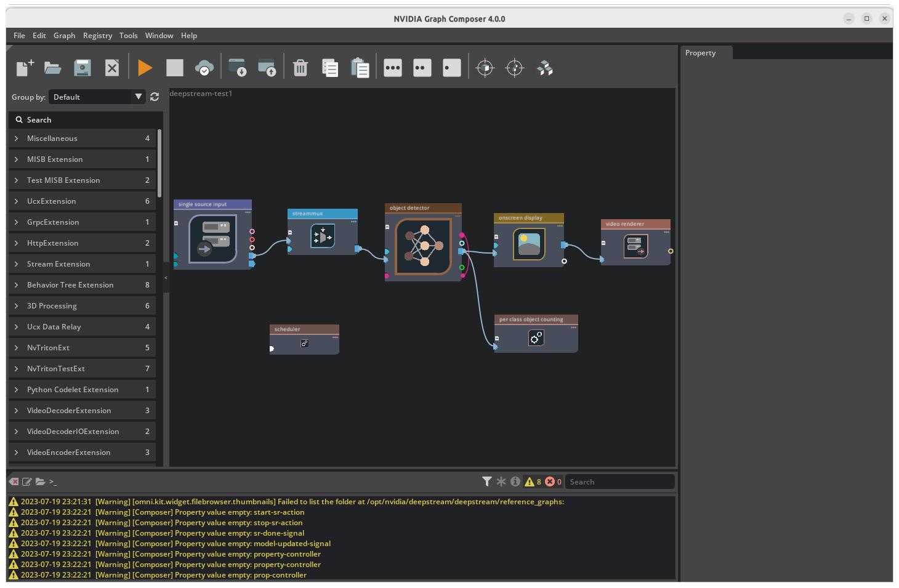
Task: Open log folder icon in console bar
Action: 41,481
